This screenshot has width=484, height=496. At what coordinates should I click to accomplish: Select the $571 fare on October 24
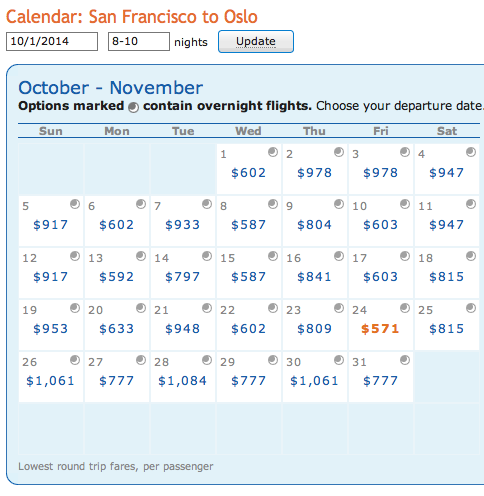380,329
